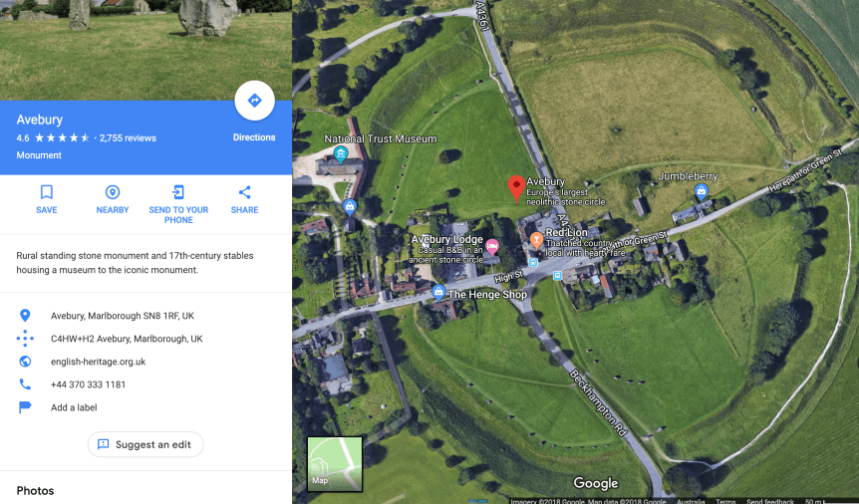Select the Jumbleberry shop marker
The width and height of the screenshot is (859, 504).
click(702, 191)
